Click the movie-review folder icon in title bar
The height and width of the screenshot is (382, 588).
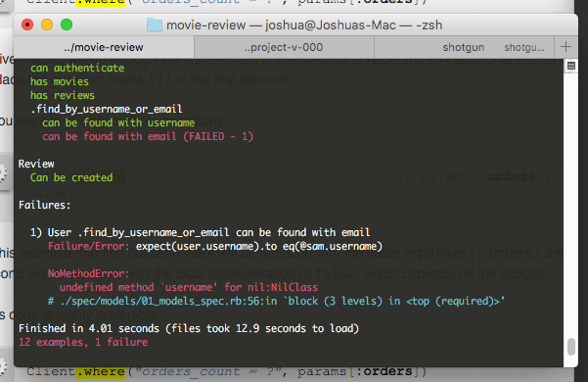(155, 25)
